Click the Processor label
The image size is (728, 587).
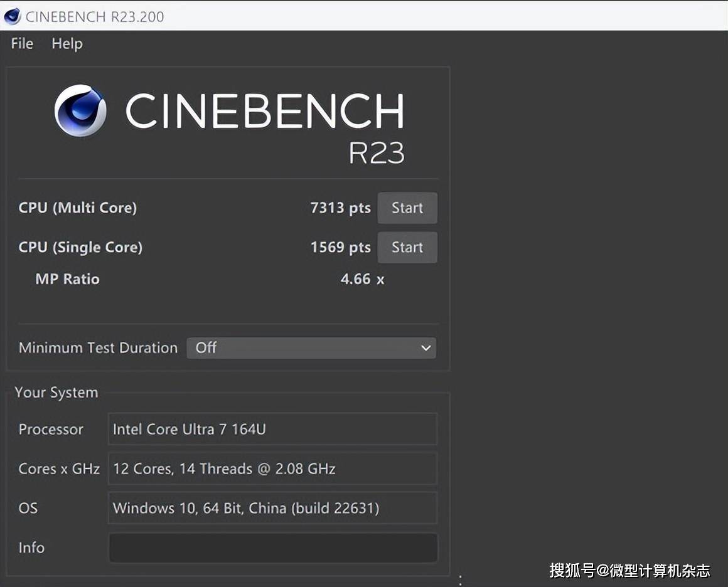click(51, 429)
